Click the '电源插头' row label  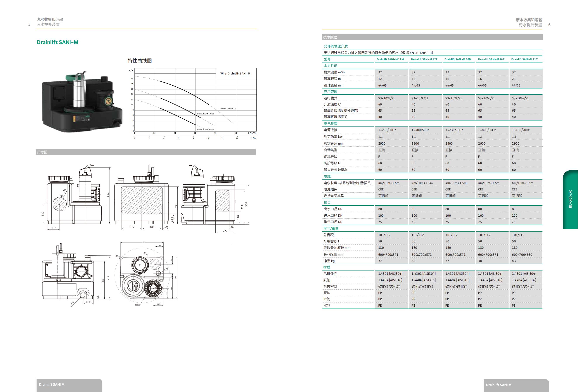point(330,189)
